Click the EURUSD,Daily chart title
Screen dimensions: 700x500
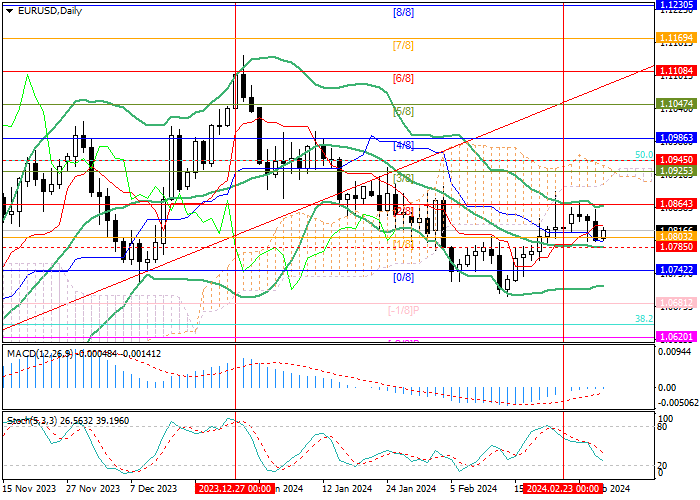50,11
